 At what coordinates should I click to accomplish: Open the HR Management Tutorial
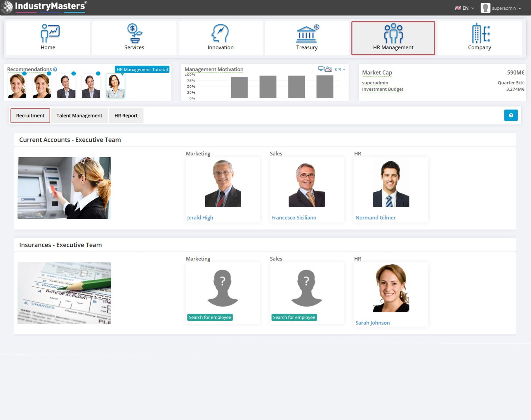tap(142, 70)
